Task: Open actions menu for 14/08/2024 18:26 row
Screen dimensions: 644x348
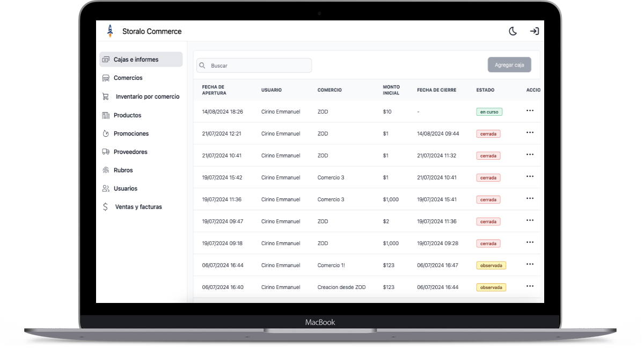Action: coord(530,110)
